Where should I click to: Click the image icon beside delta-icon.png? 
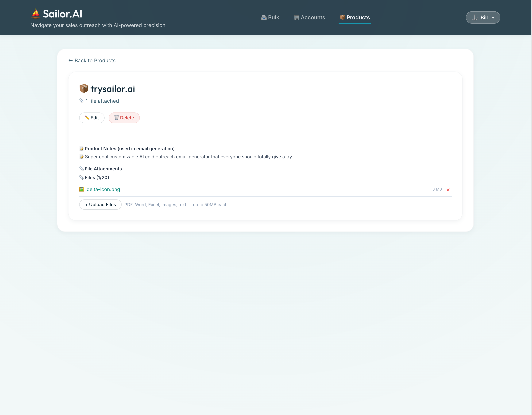click(82, 189)
